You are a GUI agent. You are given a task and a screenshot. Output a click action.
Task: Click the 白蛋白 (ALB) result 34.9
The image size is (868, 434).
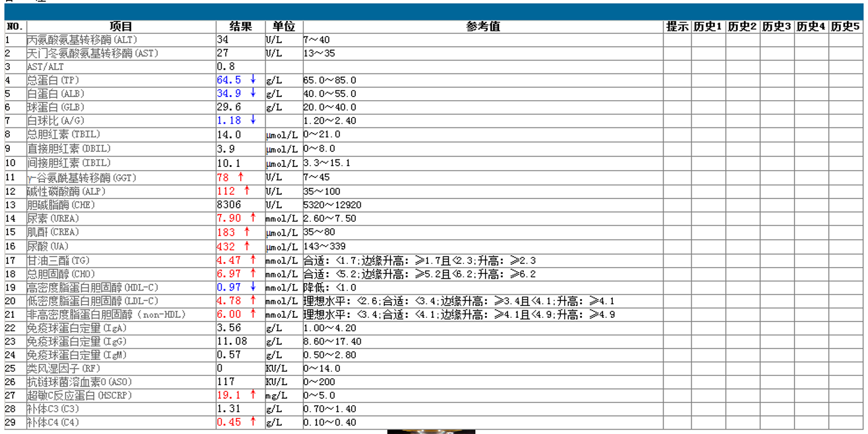(x=229, y=94)
